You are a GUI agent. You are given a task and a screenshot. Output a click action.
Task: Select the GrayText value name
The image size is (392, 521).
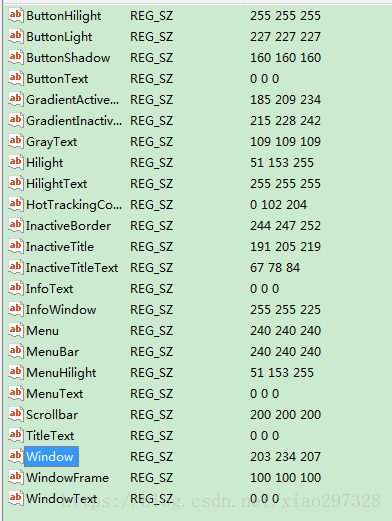point(52,142)
